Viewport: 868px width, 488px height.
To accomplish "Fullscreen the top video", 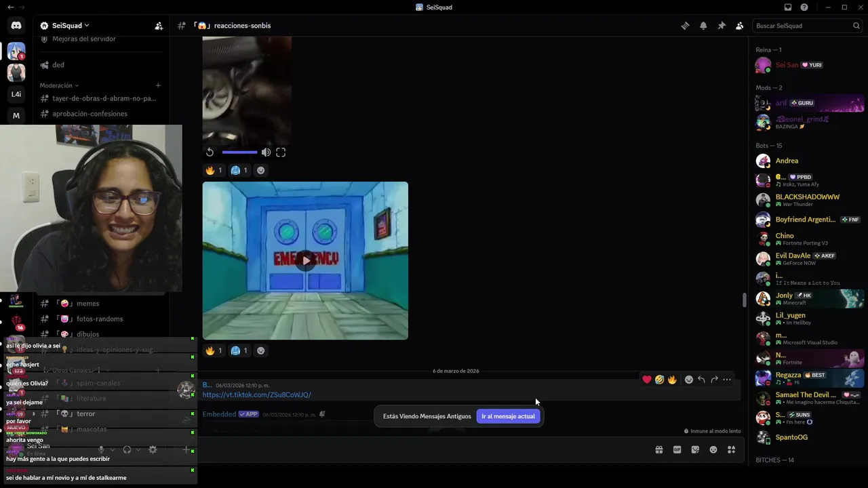I will tap(281, 152).
